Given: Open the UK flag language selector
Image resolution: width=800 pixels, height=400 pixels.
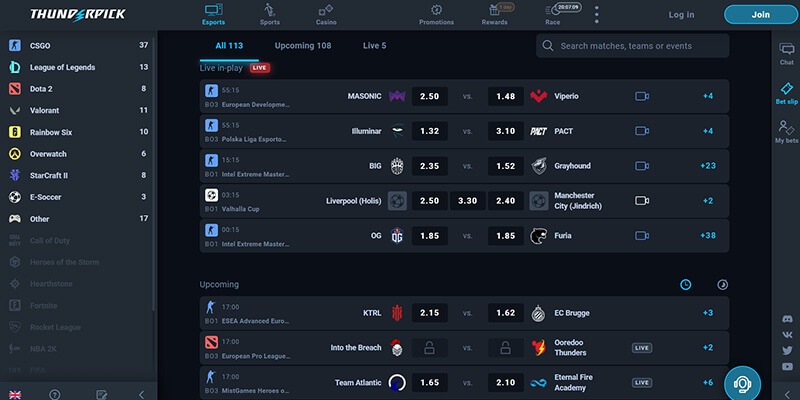Looking at the screenshot, I should coord(14,394).
